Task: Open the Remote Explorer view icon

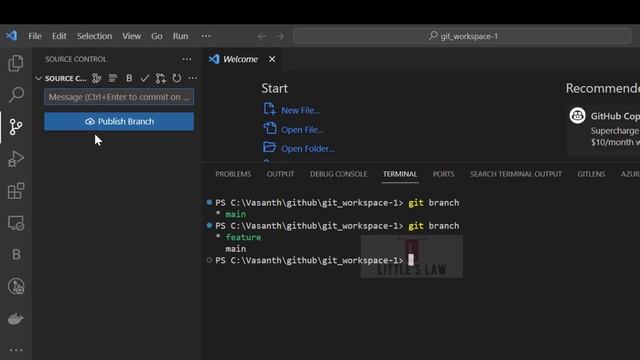Action: [16, 223]
